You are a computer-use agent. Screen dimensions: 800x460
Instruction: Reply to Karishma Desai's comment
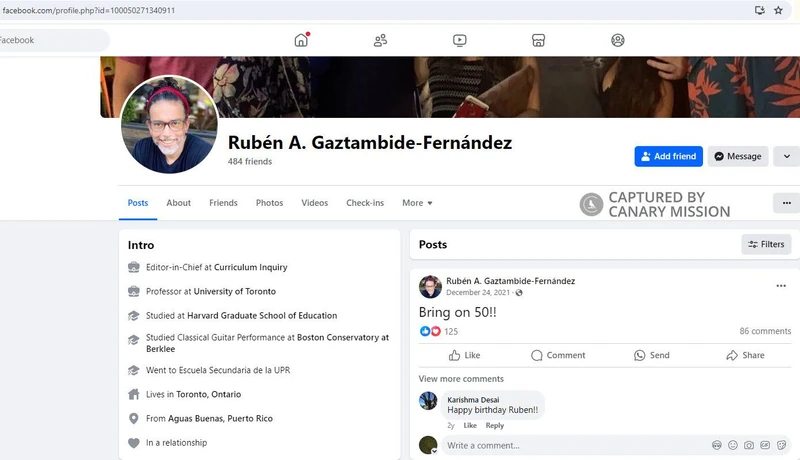[x=494, y=425]
